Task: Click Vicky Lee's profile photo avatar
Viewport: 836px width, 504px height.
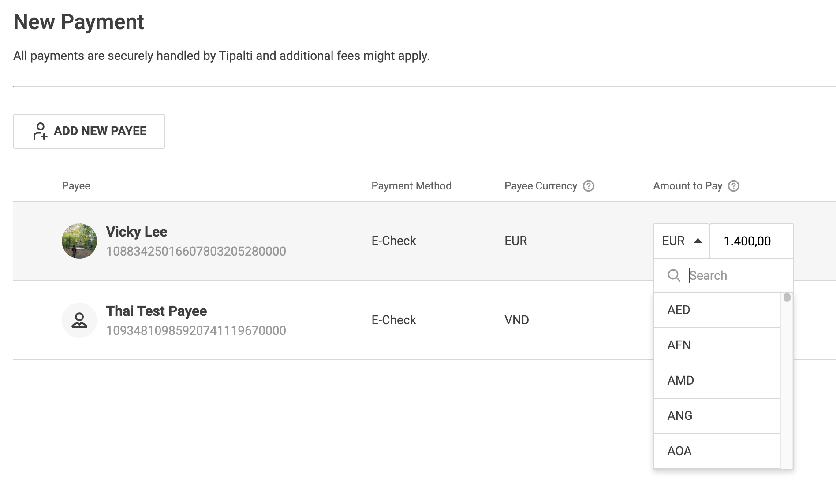Action: 79,241
